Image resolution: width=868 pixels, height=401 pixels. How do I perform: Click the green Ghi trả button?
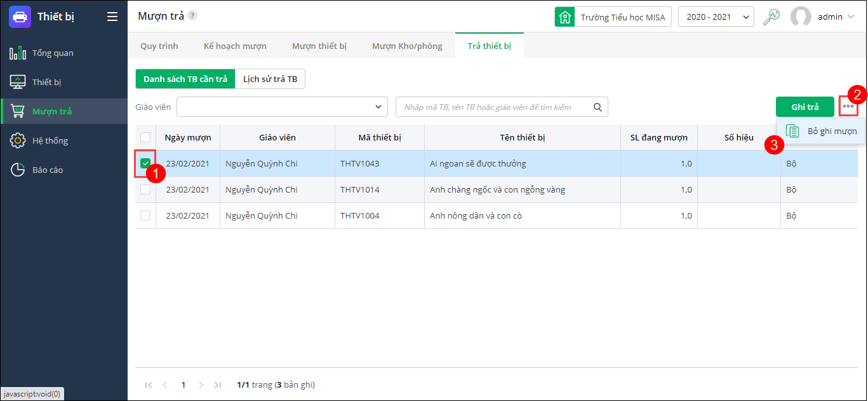pos(805,107)
